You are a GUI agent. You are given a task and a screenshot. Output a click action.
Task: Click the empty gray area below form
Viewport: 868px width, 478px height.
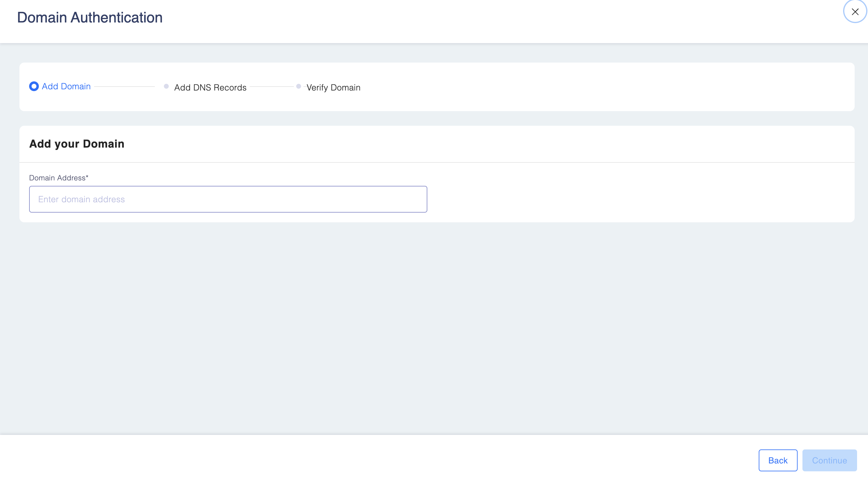pyautogui.click(x=434, y=327)
